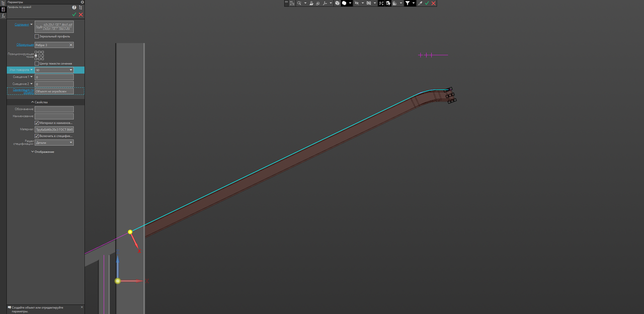This screenshot has height=314, width=644.
Task: Click the Смещение 2 input field
Action: pos(54,84)
